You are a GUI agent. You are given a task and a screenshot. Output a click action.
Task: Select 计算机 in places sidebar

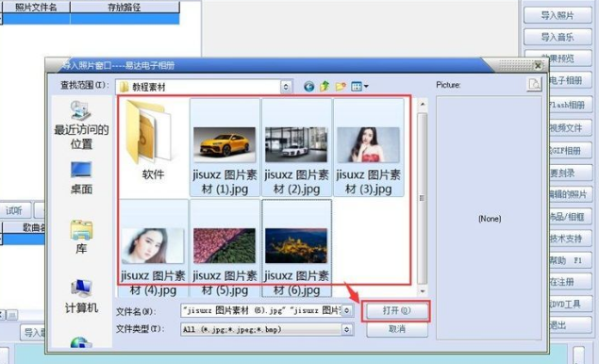point(81,297)
